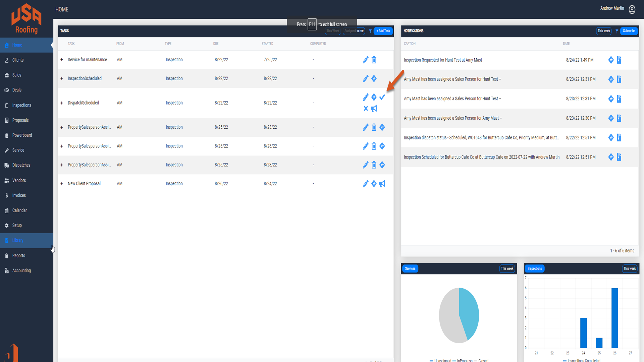Click the Tasks panel filter icon
The image size is (644, 362).
370,31
